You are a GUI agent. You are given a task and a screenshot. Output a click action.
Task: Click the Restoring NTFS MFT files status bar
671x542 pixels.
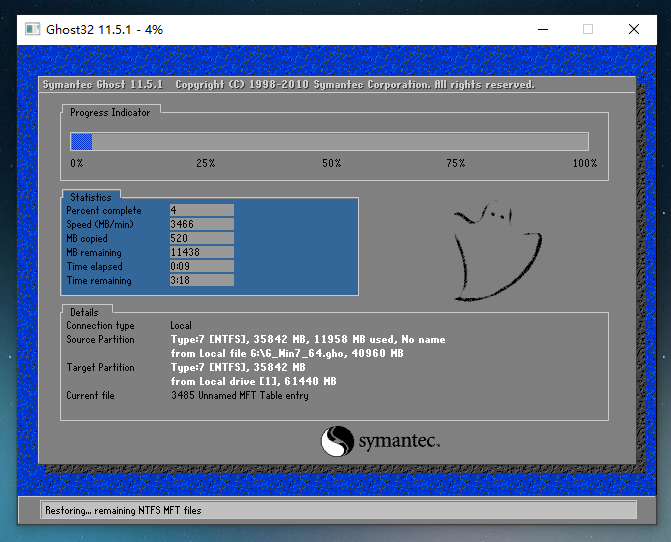[338, 510]
